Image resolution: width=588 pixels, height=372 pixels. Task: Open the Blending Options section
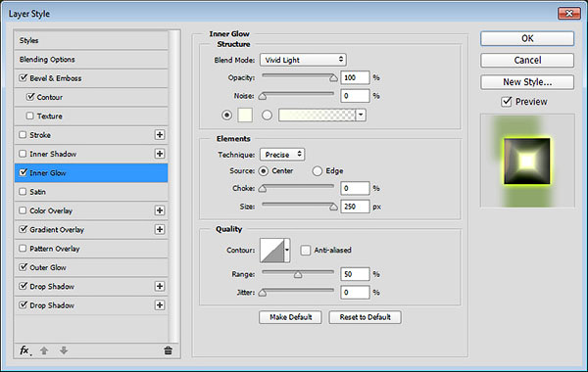91,59
